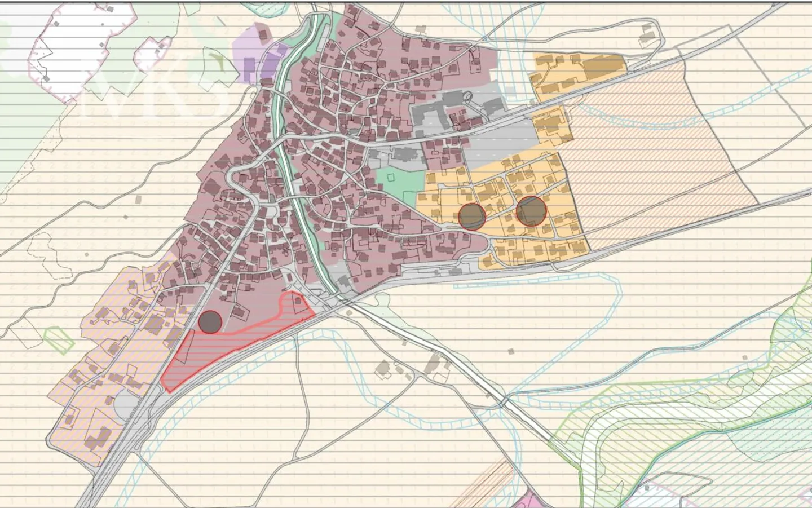Click the dark circle marker beside the red parcel
The image size is (812, 508).
[x=210, y=321]
